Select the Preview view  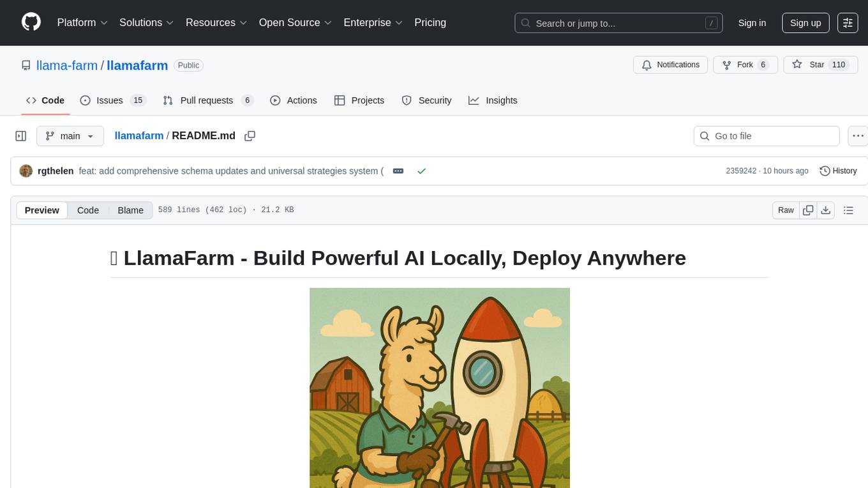(42, 210)
